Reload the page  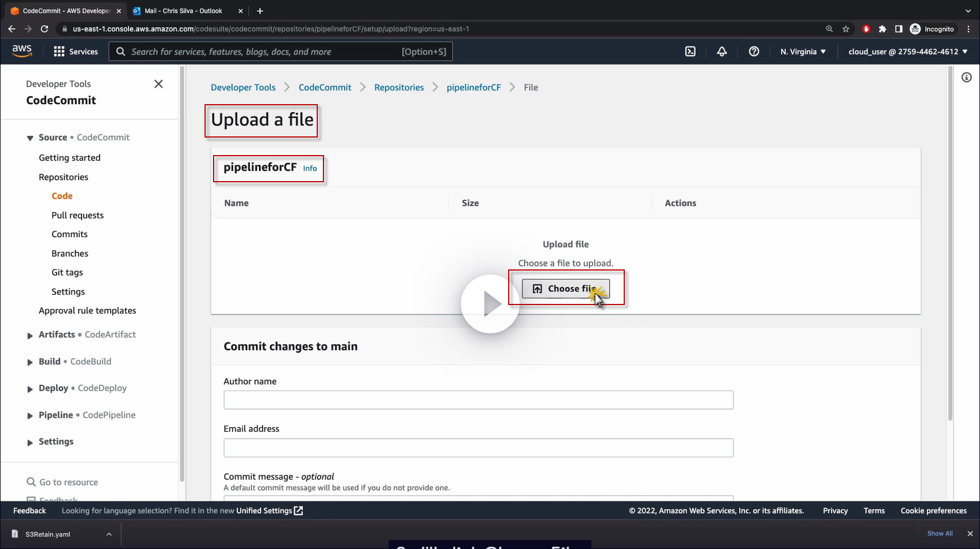click(45, 29)
